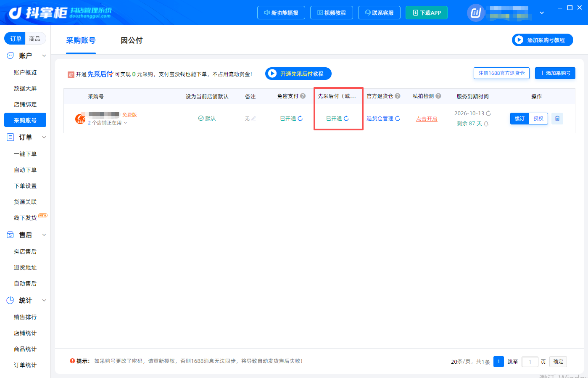Refresh the 先采后付 已开通 status
The width and height of the screenshot is (588, 378).
coord(346,119)
